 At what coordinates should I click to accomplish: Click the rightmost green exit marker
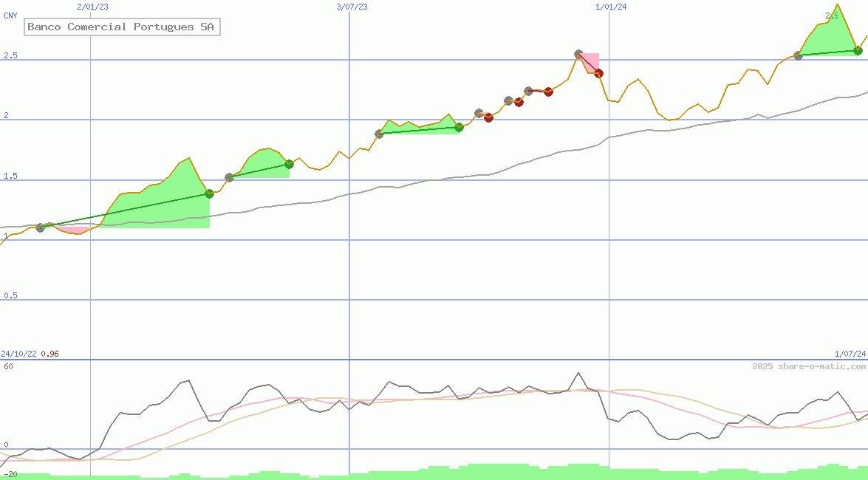pos(858,50)
